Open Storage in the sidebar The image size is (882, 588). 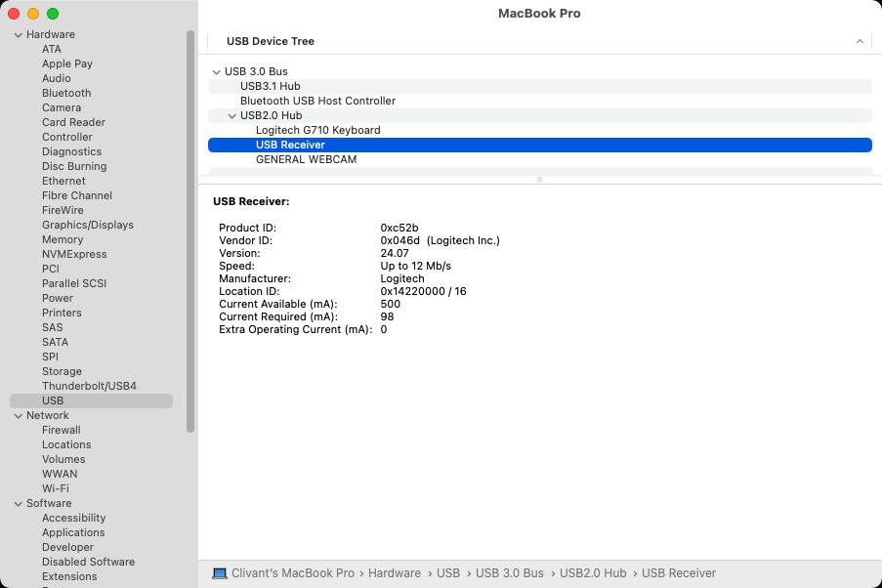click(x=62, y=371)
